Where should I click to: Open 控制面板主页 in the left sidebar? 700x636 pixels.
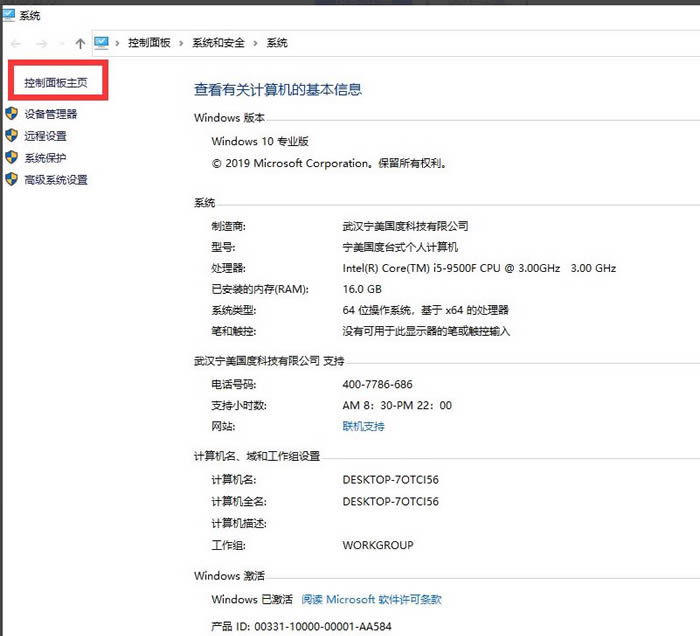56,83
